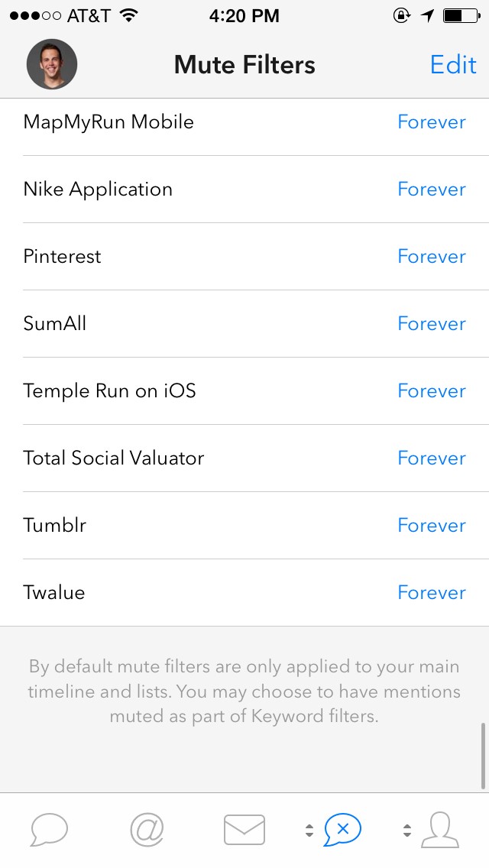Image resolution: width=489 pixels, height=868 pixels.
Task: Change MapMyRun Mobile Forever duration
Action: (x=432, y=121)
